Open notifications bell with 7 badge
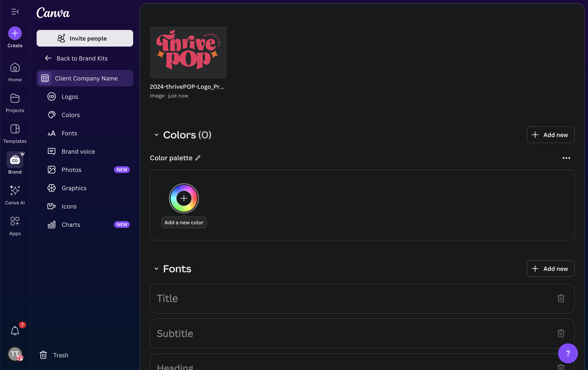This screenshot has width=588, height=370. [x=15, y=331]
